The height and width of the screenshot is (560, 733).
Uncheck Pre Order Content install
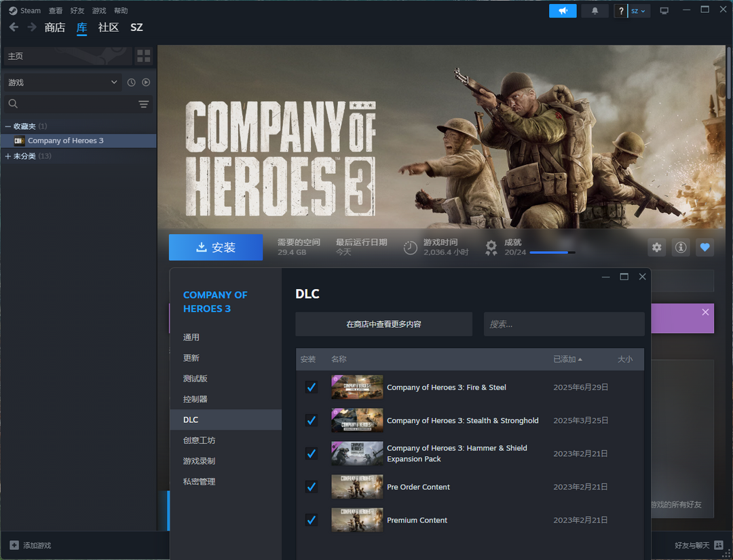click(311, 487)
